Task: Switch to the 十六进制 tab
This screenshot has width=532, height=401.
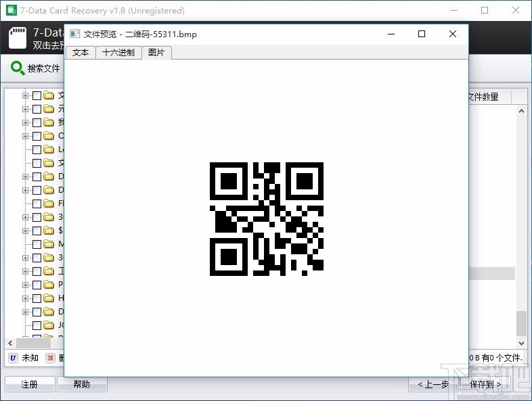Action: tap(118, 53)
